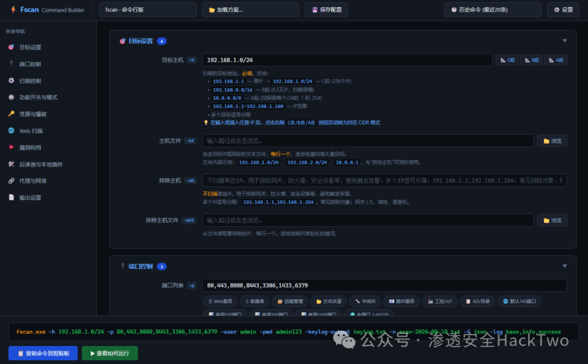Screen dimensions: 588x364
Task: Click the lightbulb tip icon under target hints
Action: pos(205,122)
